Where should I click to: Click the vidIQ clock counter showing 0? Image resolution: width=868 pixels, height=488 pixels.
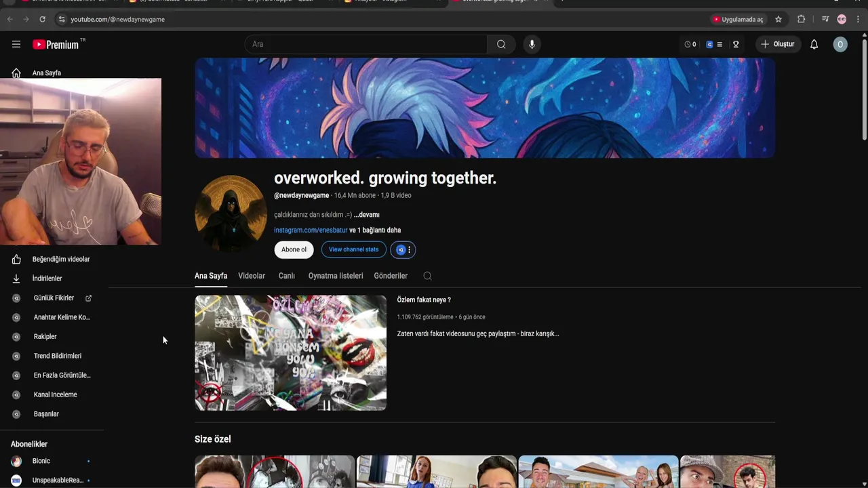click(x=690, y=44)
